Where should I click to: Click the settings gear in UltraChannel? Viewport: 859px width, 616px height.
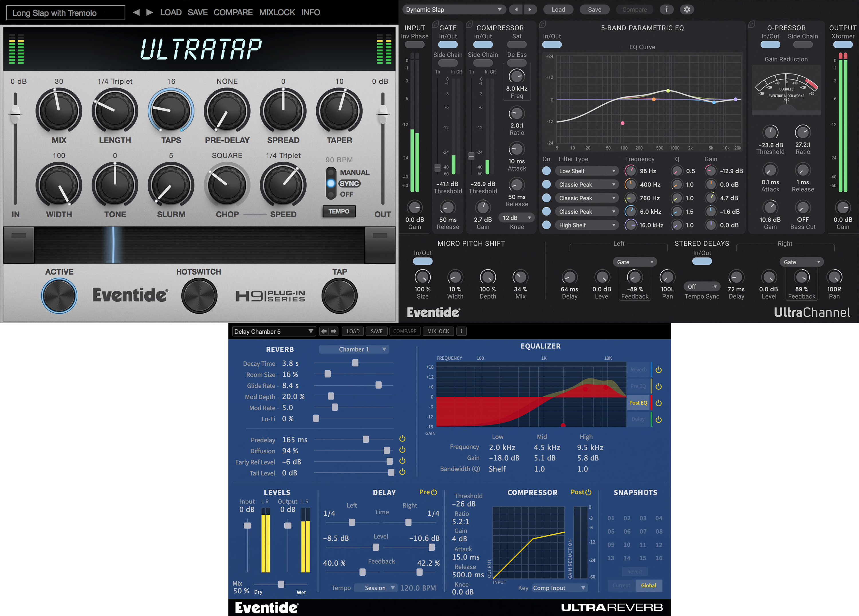[x=687, y=9]
